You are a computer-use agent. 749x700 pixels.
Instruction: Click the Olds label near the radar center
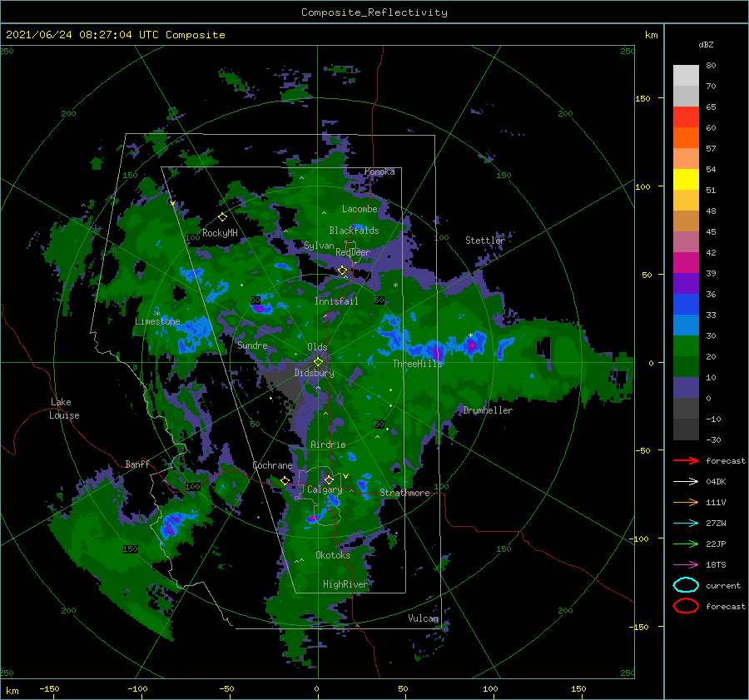(x=317, y=347)
